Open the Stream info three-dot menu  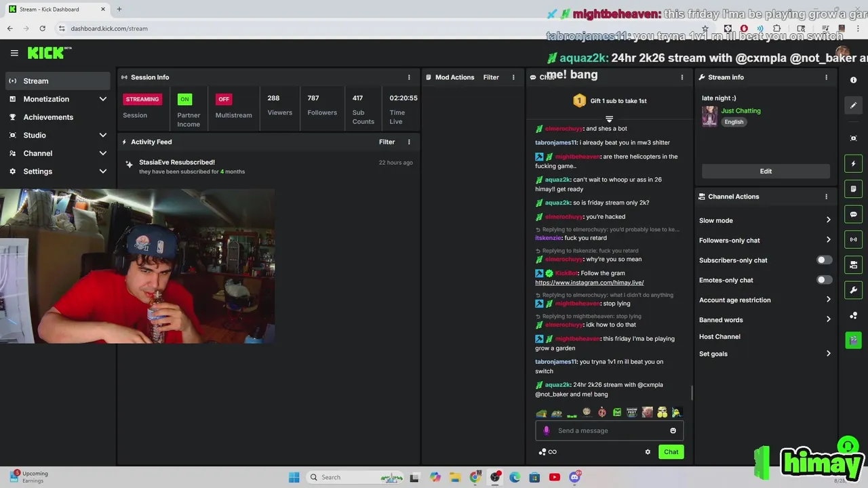[826, 77]
